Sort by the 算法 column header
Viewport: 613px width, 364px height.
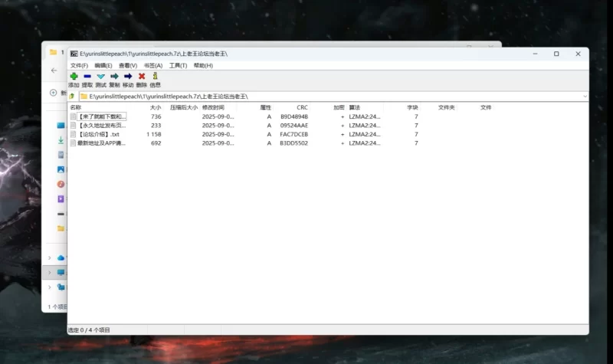pyautogui.click(x=355, y=107)
